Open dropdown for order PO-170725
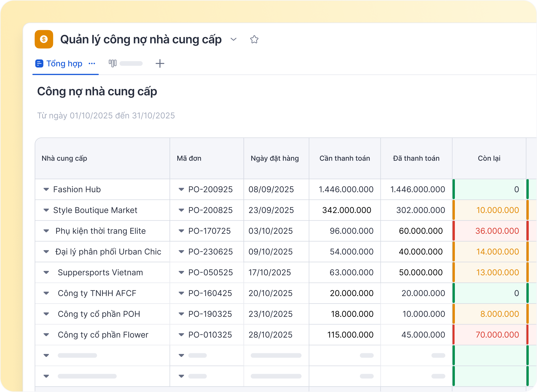This screenshot has width=537, height=392. pyautogui.click(x=181, y=231)
